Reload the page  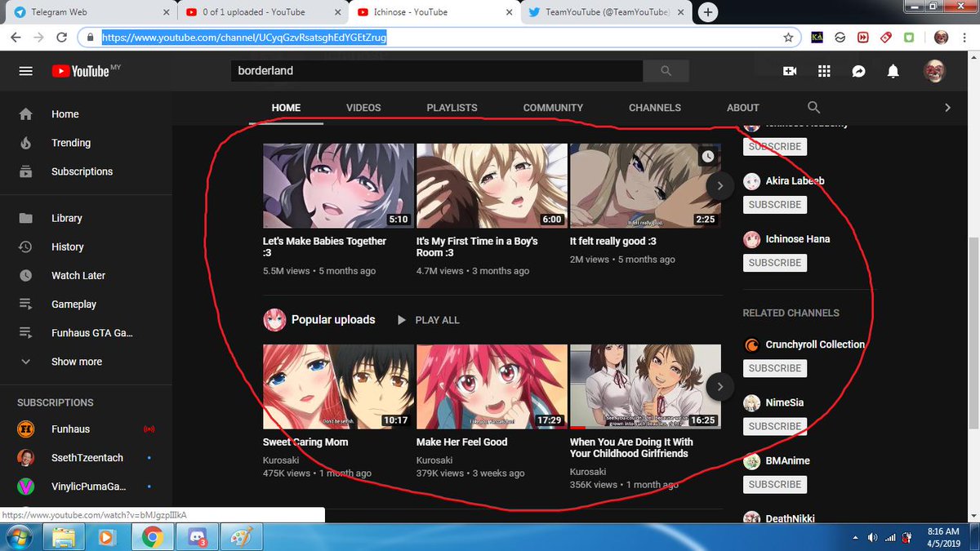click(x=61, y=38)
